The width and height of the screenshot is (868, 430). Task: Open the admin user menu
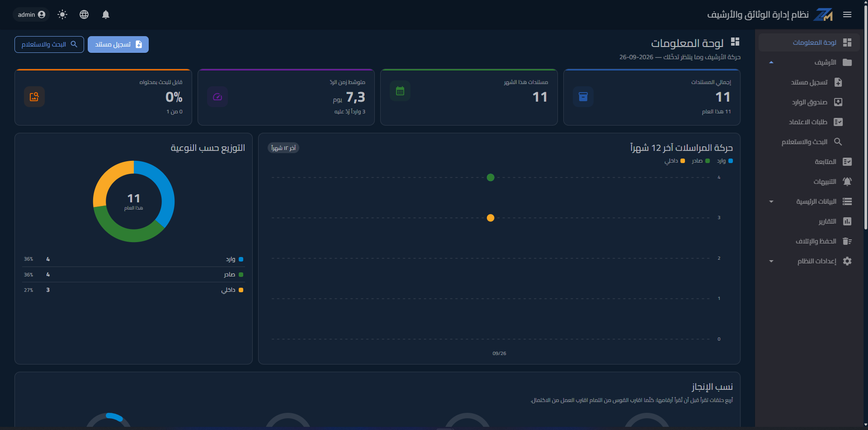pyautogui.click(x=31, y=14)
